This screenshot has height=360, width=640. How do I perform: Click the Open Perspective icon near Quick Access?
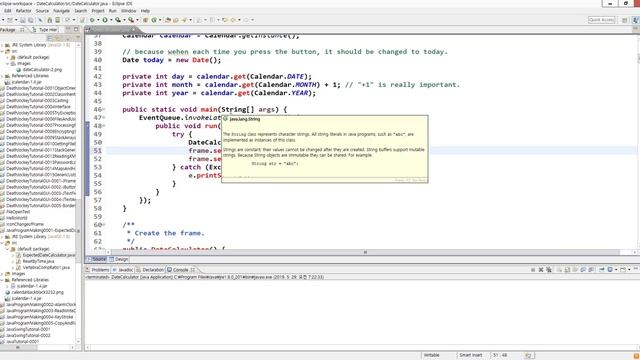(624, 20)
